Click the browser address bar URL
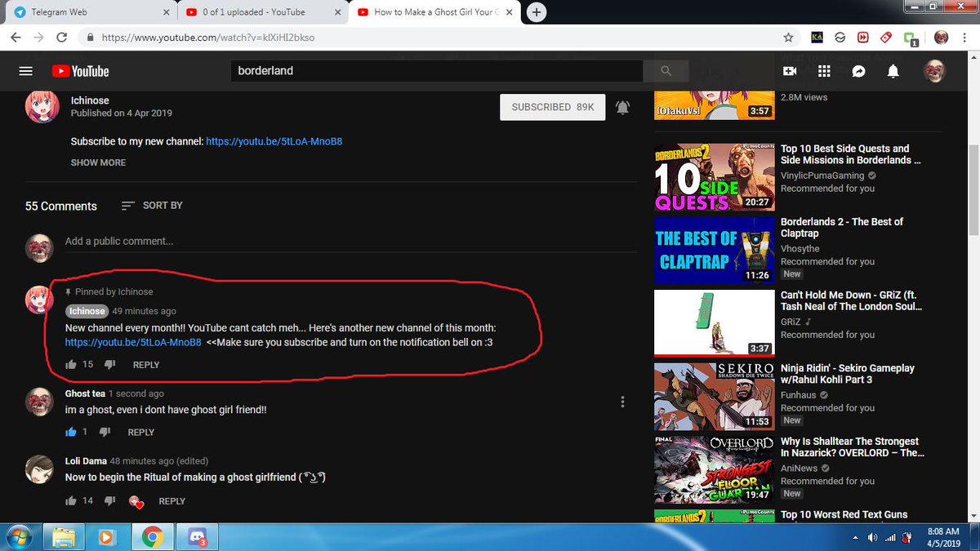Screen dimensions: 980x551 (x=207, y=38)
